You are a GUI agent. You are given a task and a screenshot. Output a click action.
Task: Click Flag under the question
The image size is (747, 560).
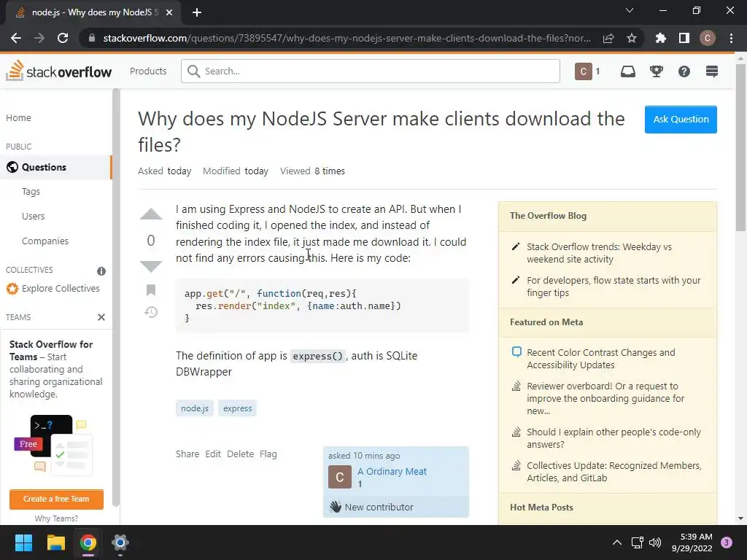click(x=268, y=454)
